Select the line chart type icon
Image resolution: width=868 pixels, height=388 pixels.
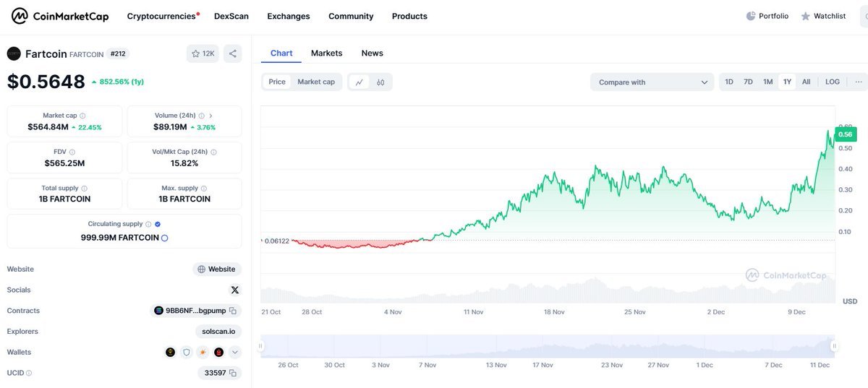[x=359, y=82]
